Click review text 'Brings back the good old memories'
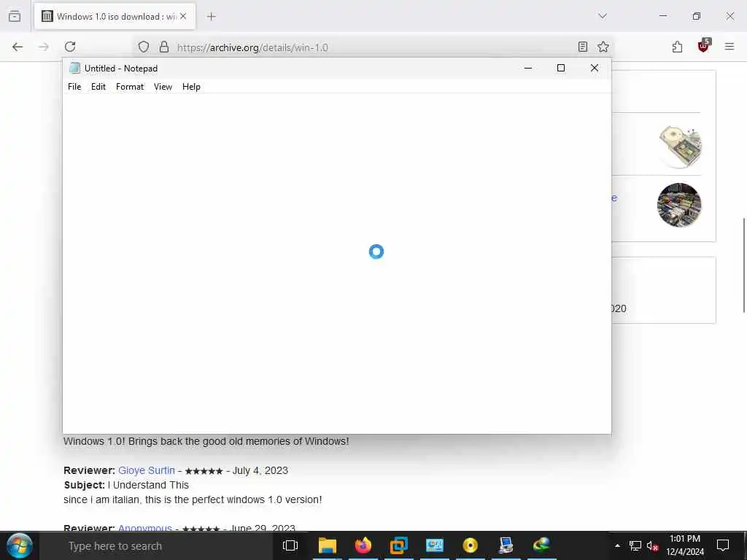This screenshot has height=560, width=747. point(209,441)
